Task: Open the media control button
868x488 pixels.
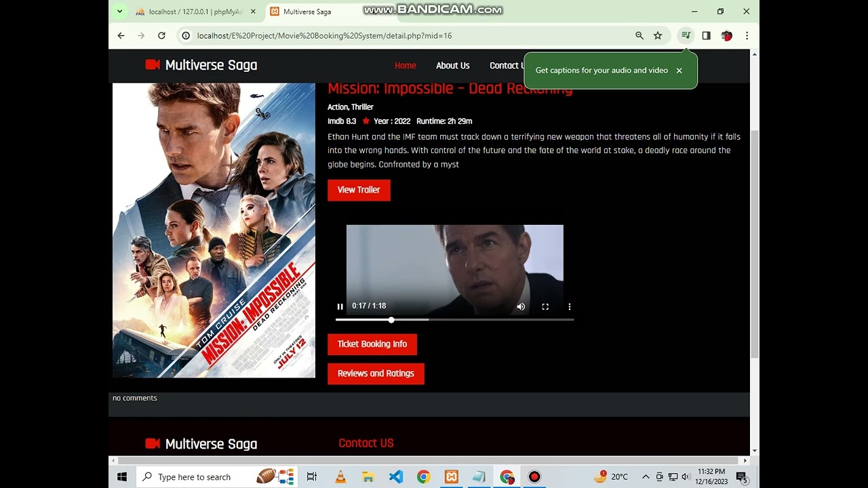Action: [686, 35]
